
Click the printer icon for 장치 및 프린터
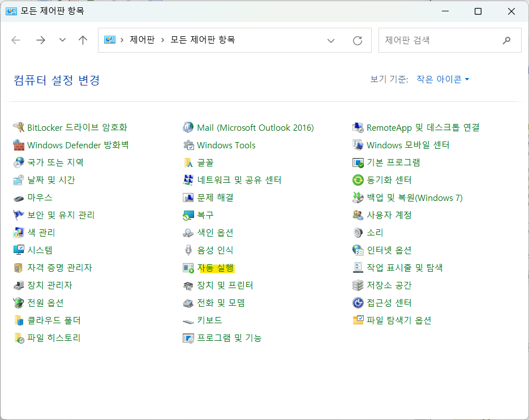[188, 286]
